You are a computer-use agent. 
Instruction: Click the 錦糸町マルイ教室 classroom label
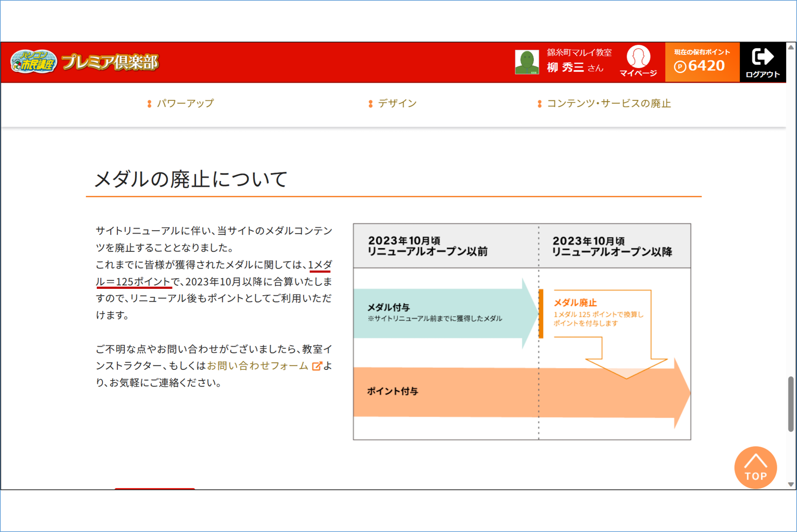click(x=579, y=52)
